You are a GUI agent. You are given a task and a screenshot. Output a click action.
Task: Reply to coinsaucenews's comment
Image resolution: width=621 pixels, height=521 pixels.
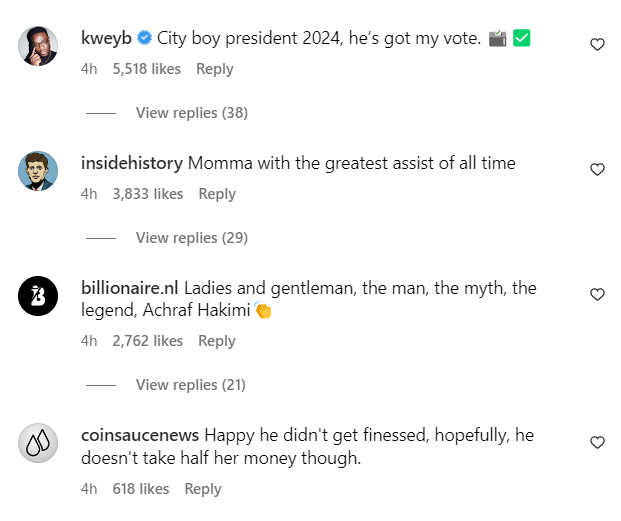[x=203, y=489]
